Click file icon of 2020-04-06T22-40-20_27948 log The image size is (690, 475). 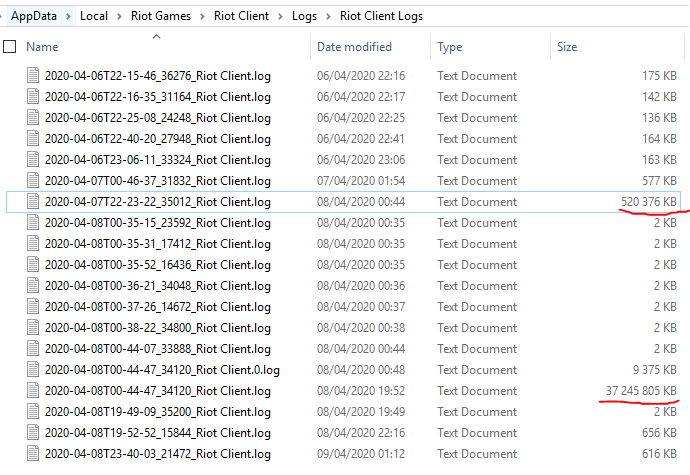tap(33, 138)
